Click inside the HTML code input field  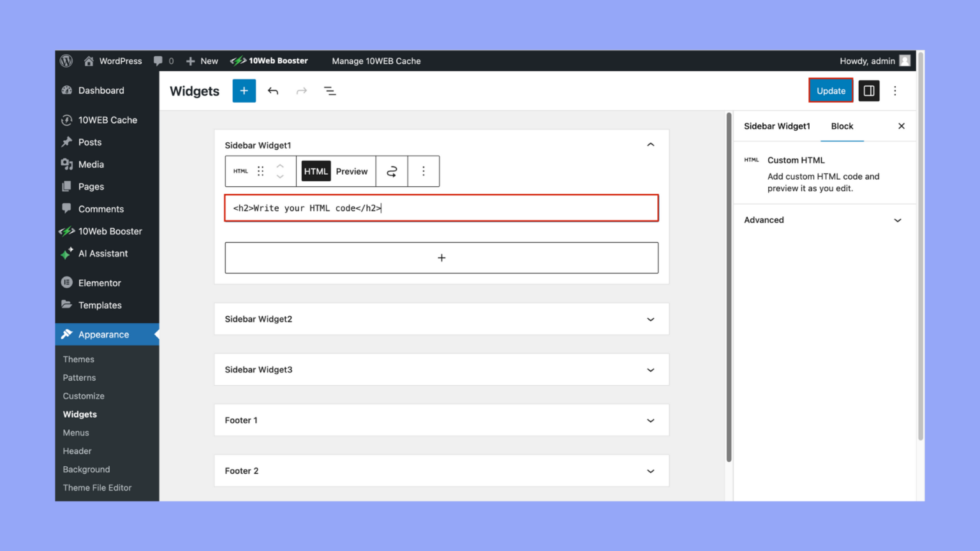[441, 208]
